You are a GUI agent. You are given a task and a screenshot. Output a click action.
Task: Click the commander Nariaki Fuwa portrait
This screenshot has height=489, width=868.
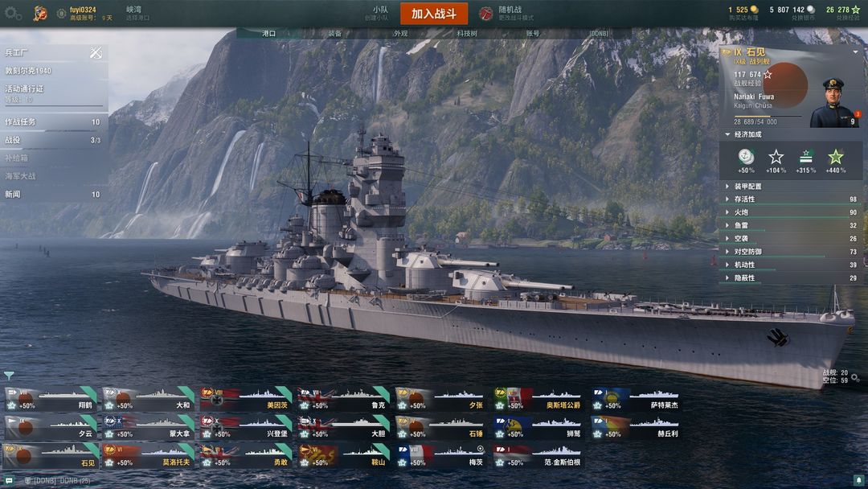tap(833, 102)
